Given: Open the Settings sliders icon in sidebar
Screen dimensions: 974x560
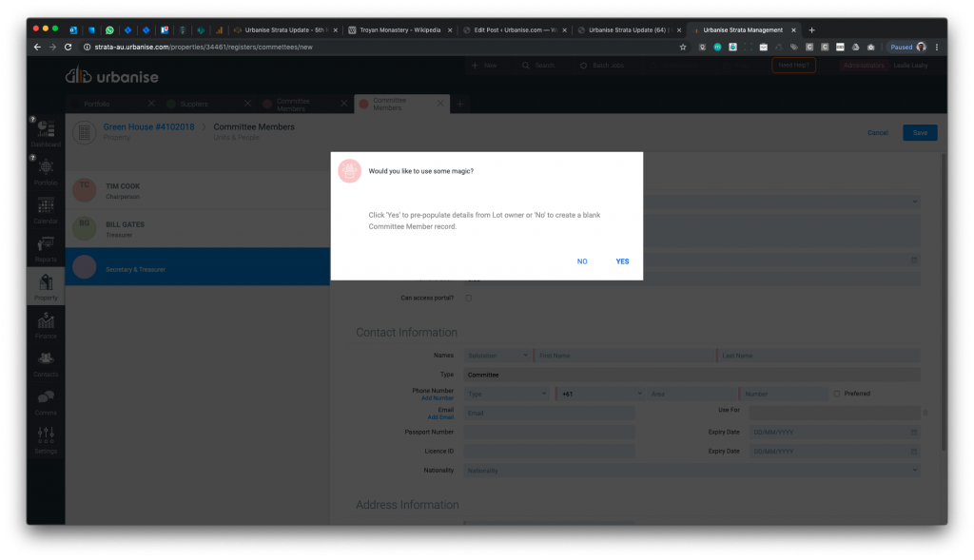Looking at the screenshot, I should (46, 437).
